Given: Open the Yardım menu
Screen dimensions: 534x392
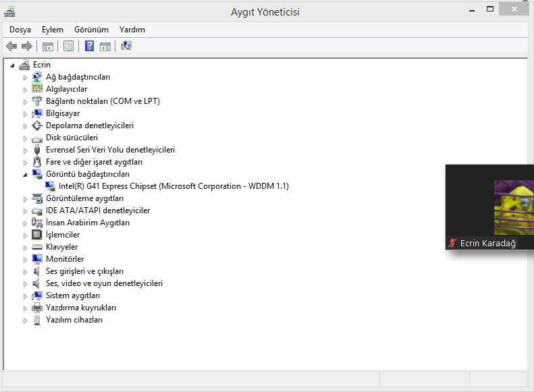Looking at the screenshot, I should click(x=132, y=30).
